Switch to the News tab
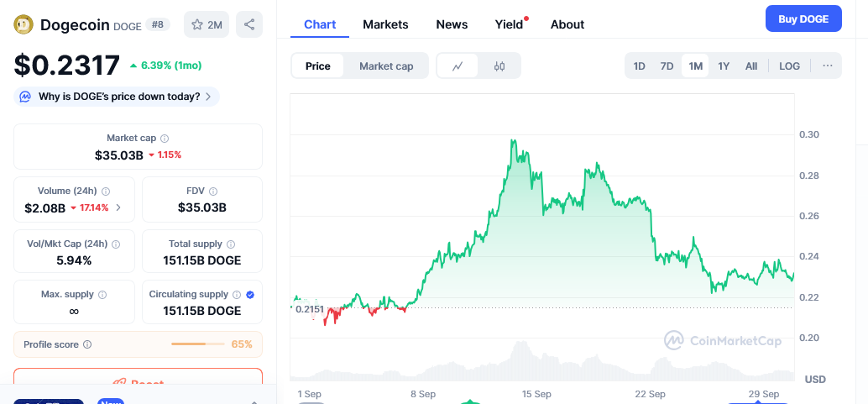Screen dimensions: 868x404 pyautogui.click(x=452, y=24)
